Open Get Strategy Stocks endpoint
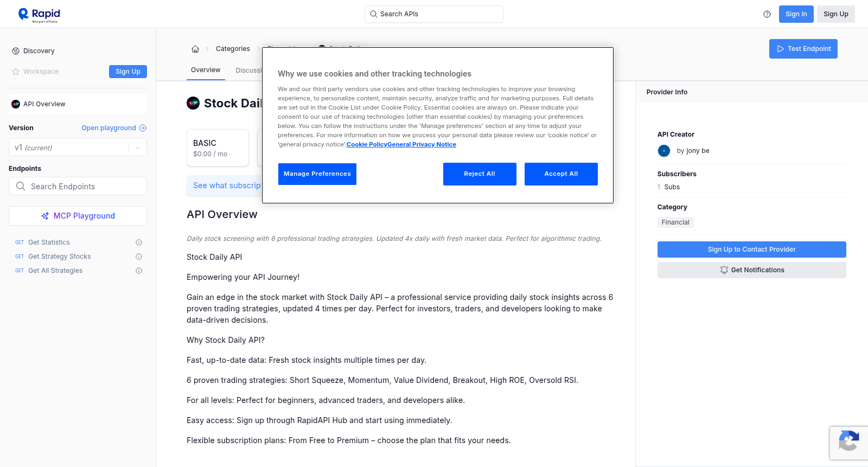The height and width of the screenshot is (467, 868). pyautogui.click(x=60, y=257)
